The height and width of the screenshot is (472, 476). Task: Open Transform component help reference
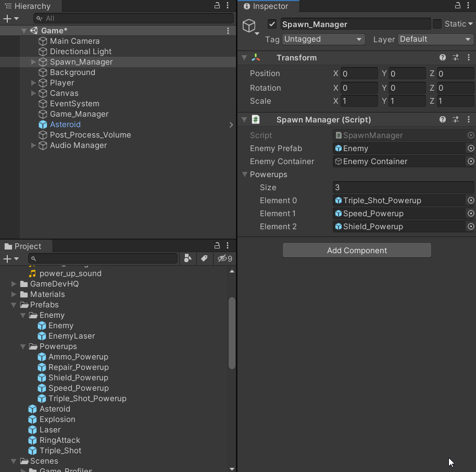[443, 57]
